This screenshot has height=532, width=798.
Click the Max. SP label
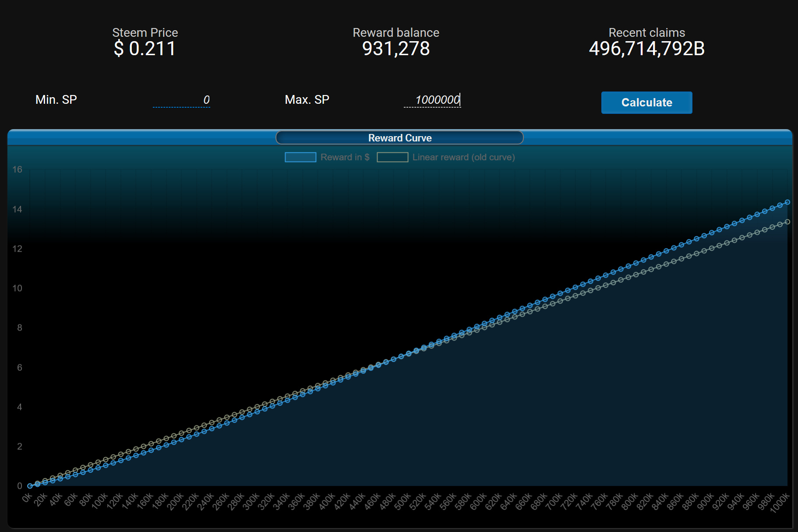(x=307, y=100)
